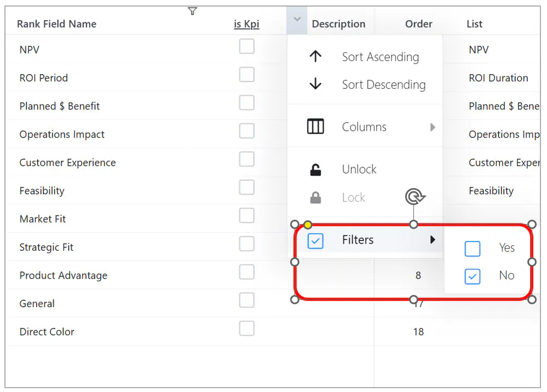547x392 pixels.
Task: Click NPV in the List column
Action: click(x=479, y=50)
